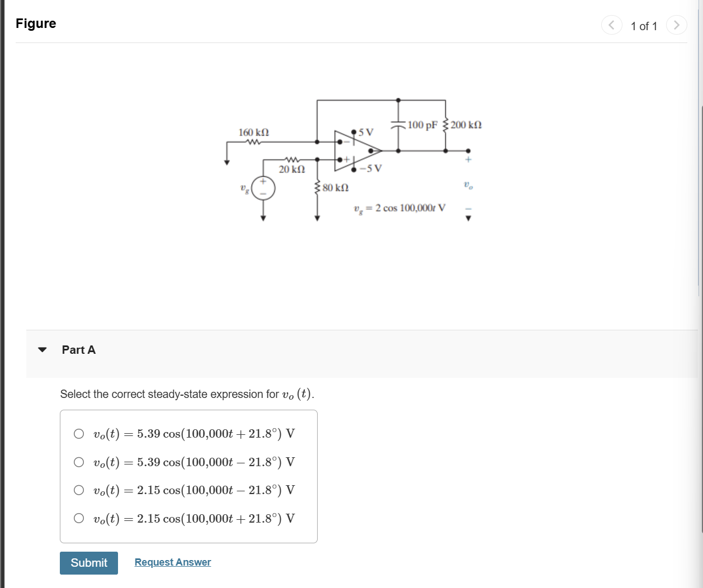Viewport: 703px width, 588px height.
Task: Open the Request Answer link
Action: pyautogui.click(x=173, y=562)
